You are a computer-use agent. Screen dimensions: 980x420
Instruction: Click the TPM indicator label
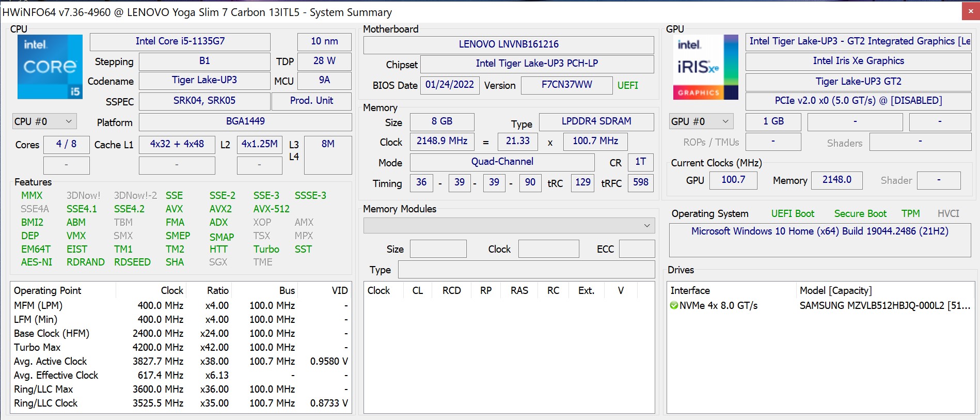pos(911,214)
